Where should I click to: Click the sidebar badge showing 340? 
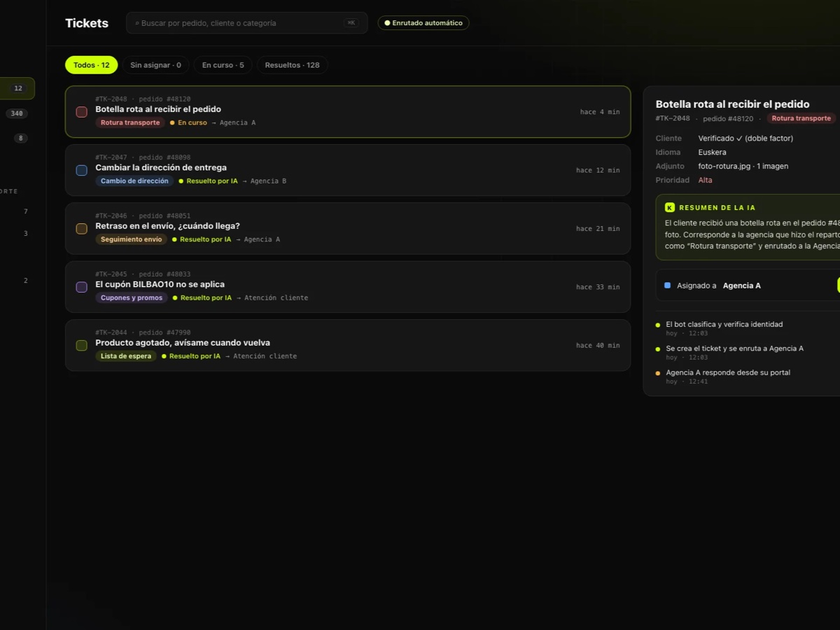point(17,113)
